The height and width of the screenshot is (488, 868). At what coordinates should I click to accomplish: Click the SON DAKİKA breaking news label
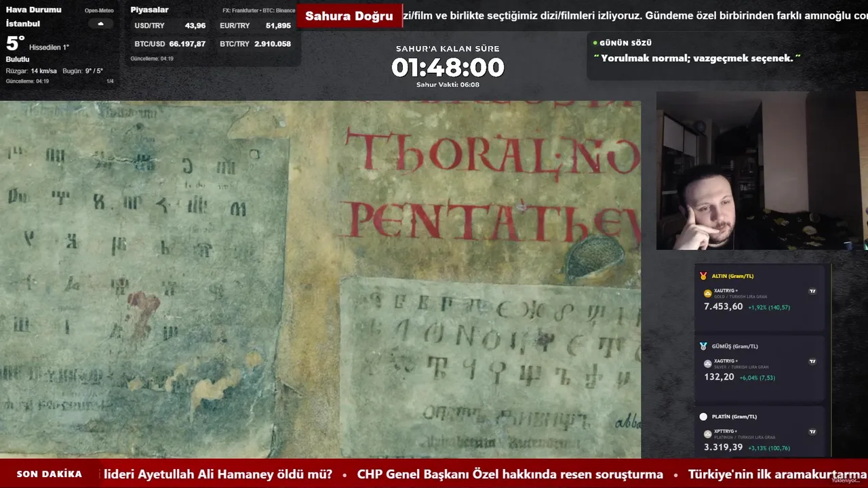[50, 474]
